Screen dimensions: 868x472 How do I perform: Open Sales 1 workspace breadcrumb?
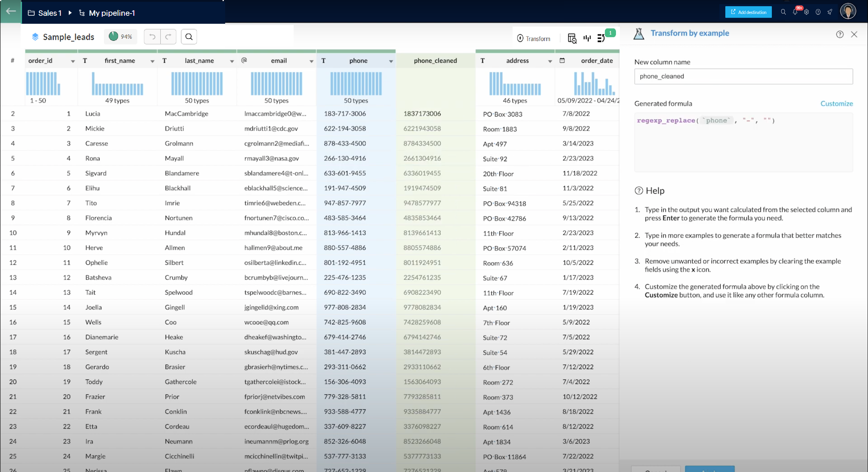(x=50, y=13)
